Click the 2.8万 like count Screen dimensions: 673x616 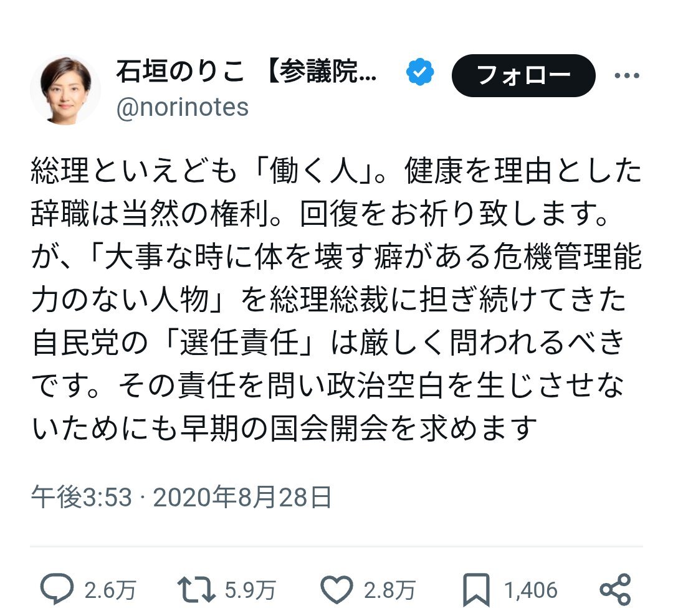point(389,590)
